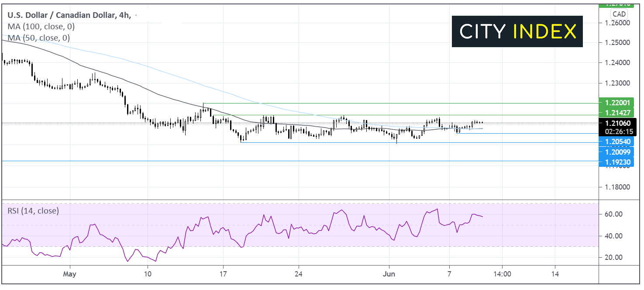Screen dimensions: 644x290
Task: Click the City Index logo
Action: click(517, 31)
